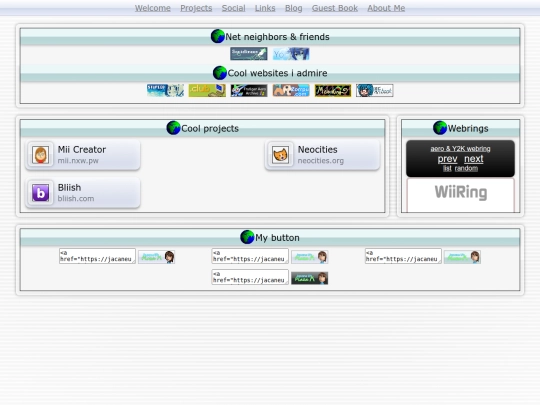Click the Mii Creator face icon
Viewport: 540px width, 405px height.
click(x=41, y=155)
